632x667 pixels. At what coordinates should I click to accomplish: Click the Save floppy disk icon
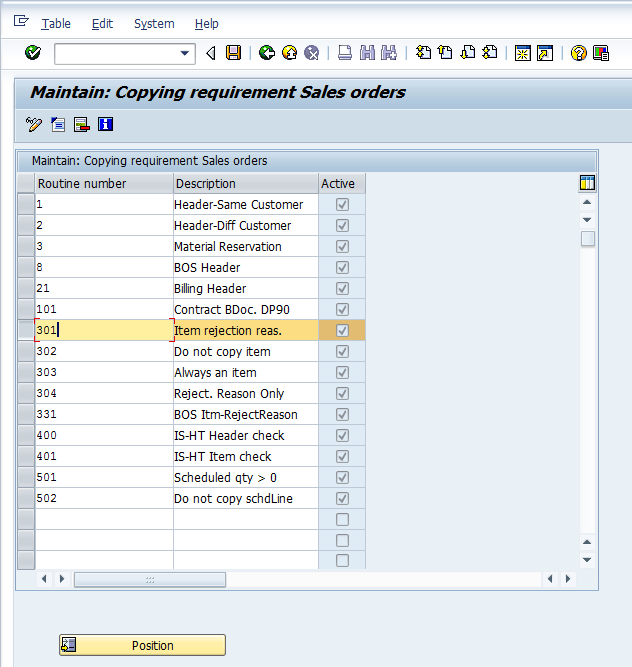[233, 53]
